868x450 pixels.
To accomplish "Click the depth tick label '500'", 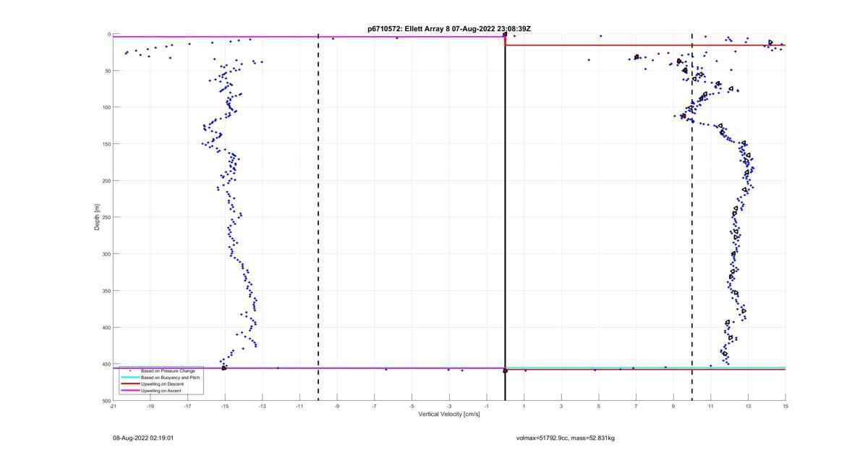I will 106,401.
